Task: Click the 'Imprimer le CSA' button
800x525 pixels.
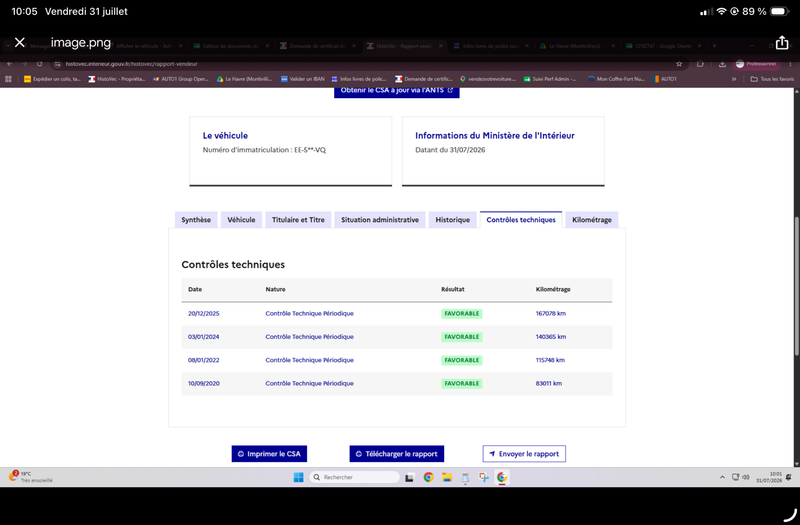Action: [269, 454]
